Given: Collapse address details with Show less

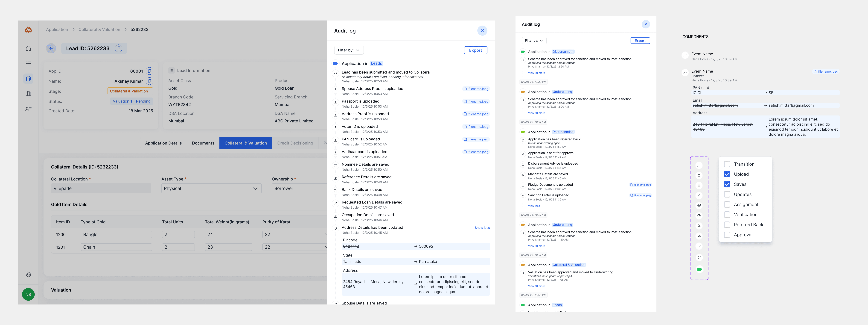Looking at the screenshot, I should (482, 228).
